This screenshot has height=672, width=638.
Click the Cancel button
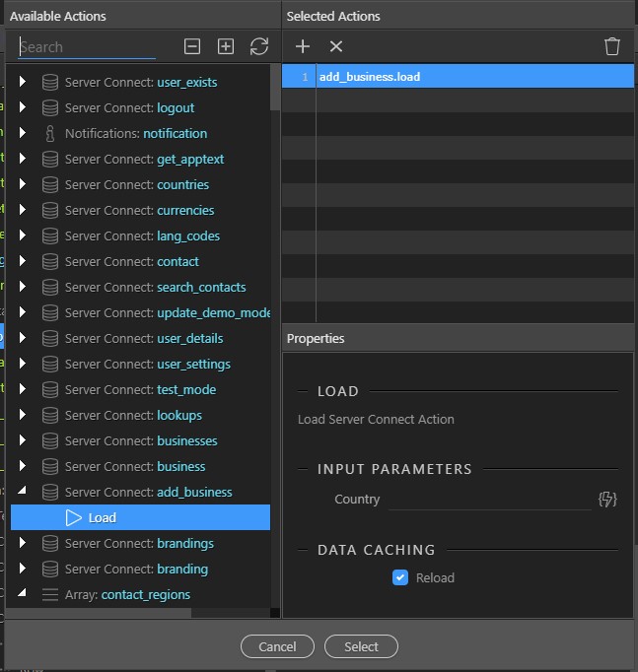coord(277,646)
